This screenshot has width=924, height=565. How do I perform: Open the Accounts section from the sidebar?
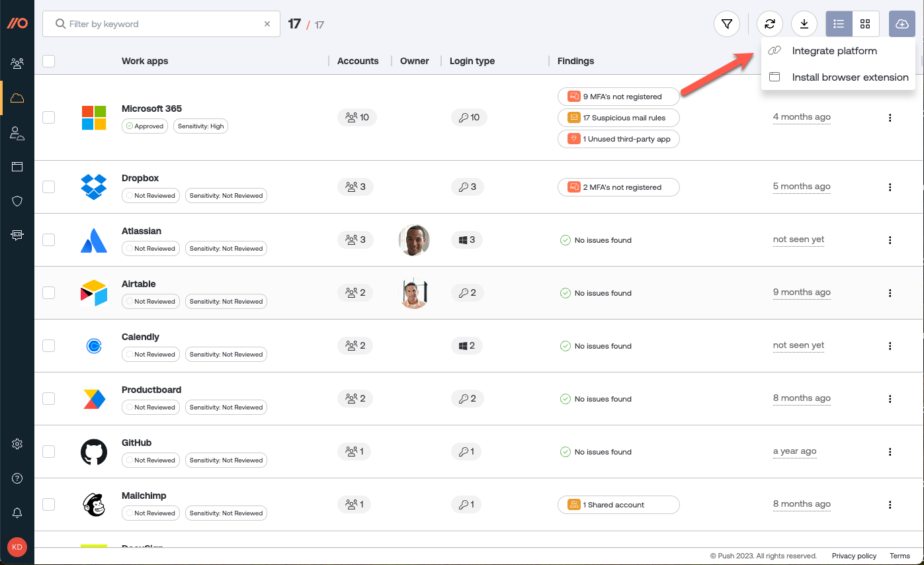coord(17,132)
